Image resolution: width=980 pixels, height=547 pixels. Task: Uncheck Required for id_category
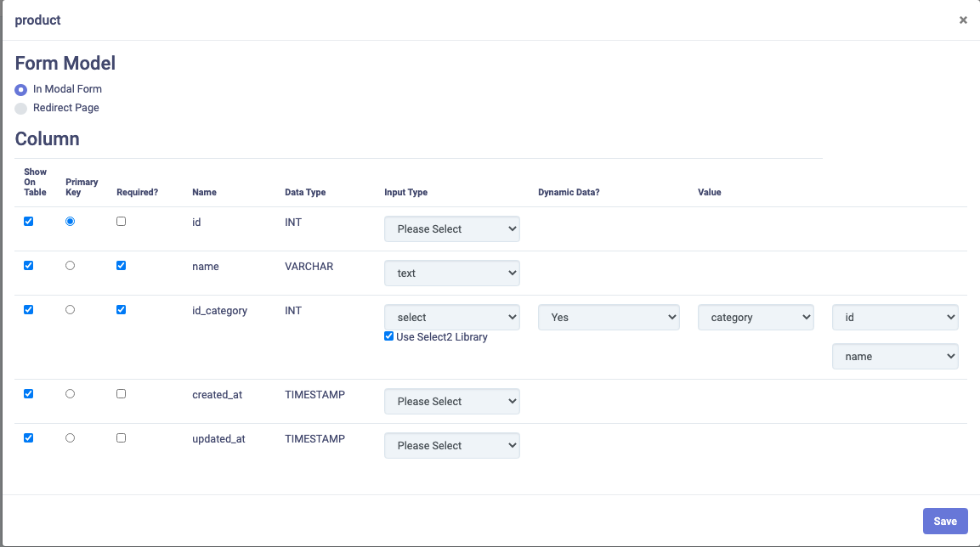click(x=121, y=309)
